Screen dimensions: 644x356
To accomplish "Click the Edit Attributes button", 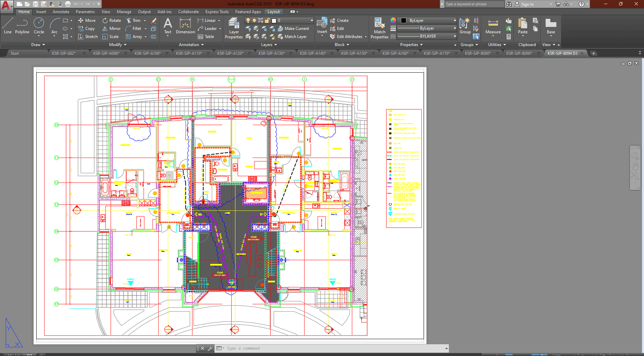I will pyautogui.click(x=349, y=37).
